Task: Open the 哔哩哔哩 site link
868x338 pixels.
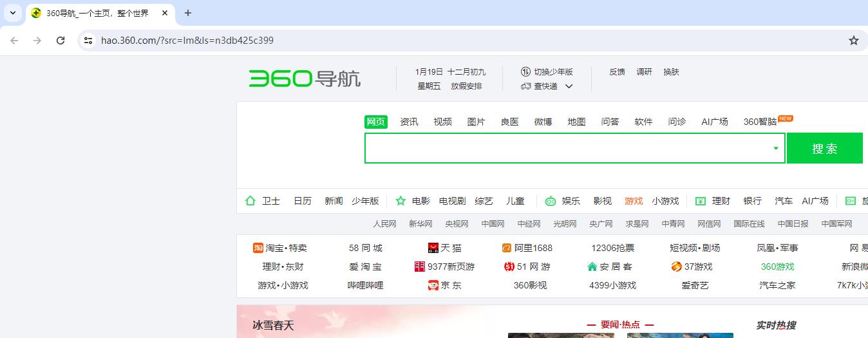Action: (x=366, y=285)
